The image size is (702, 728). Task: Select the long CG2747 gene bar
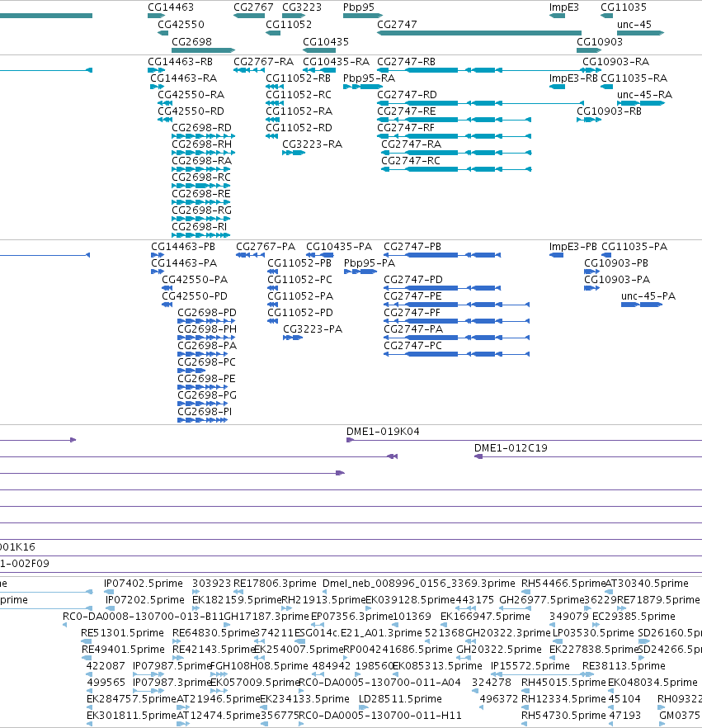coord(479,33)
